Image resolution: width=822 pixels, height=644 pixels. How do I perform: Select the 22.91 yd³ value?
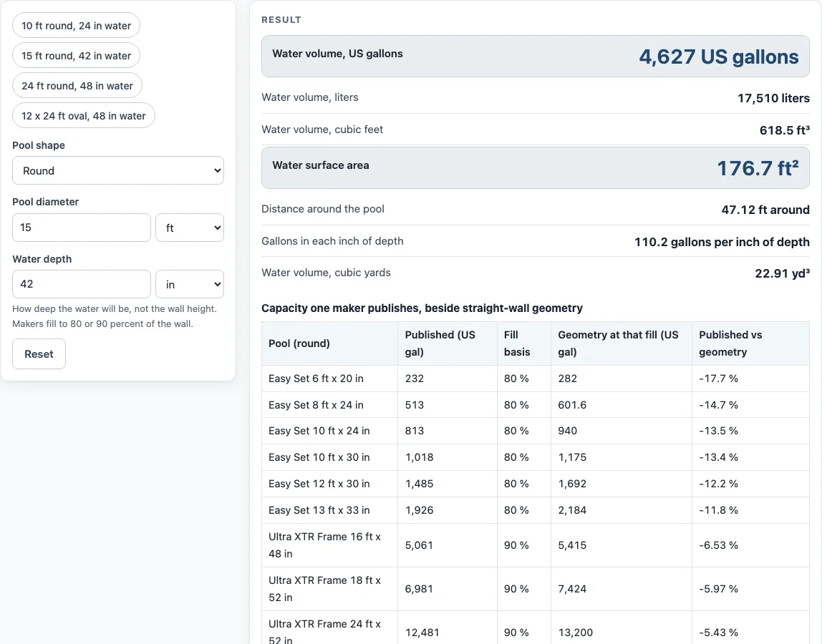(x=782, y=273)
